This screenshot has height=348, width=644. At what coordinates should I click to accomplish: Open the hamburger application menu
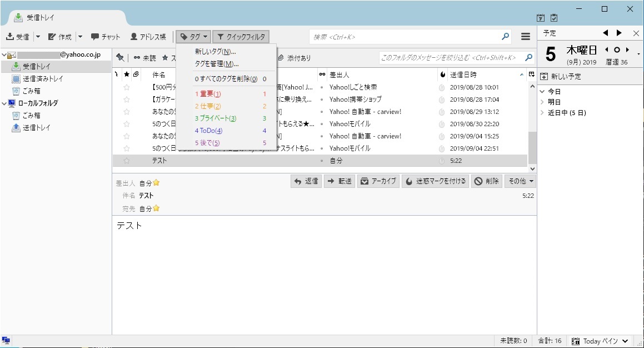pos(525,37)
